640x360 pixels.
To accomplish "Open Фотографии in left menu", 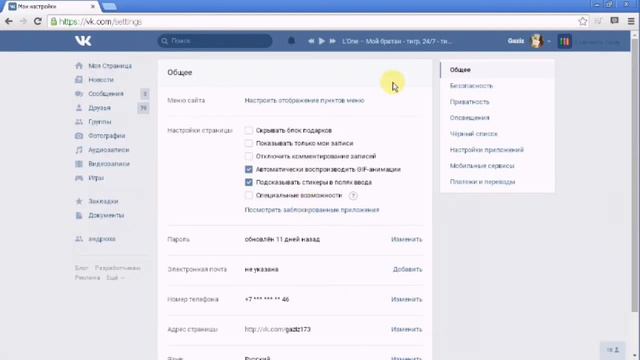I will coord(107,136).
